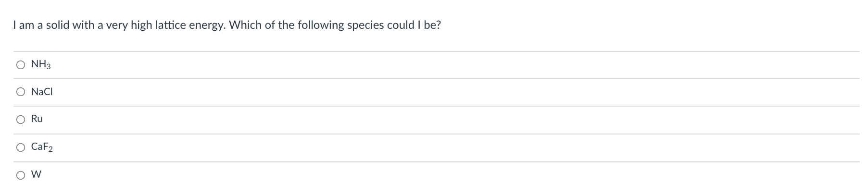Click the word "with" in the question
868x195 pixels.
tap(83, 25)
